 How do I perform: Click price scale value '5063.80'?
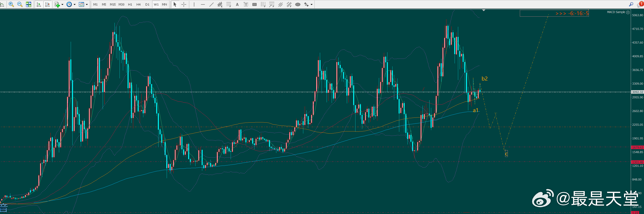click(x=637, y=15)
